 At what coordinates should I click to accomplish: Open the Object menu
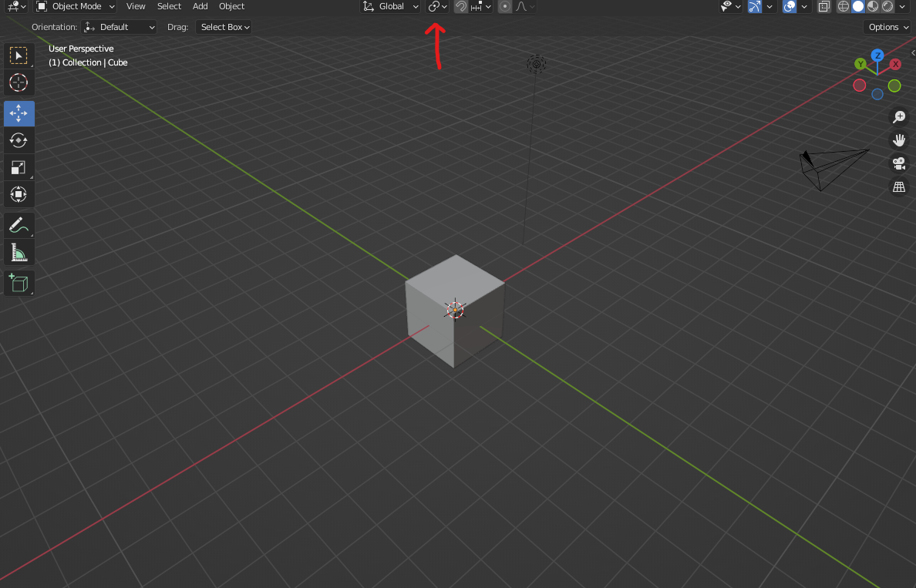click(231, 6)
